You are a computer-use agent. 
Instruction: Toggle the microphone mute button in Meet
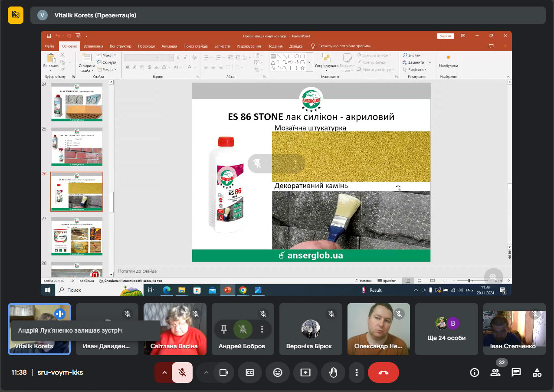tap(182, 372)
